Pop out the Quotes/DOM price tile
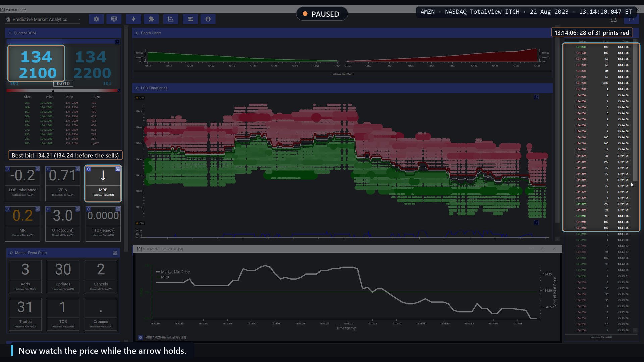This screenshot has width=644, height=362. tap(117, 42)
